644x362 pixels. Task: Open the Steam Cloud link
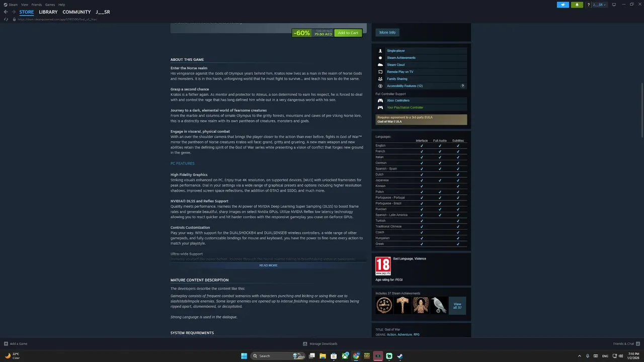pos(395,65)
